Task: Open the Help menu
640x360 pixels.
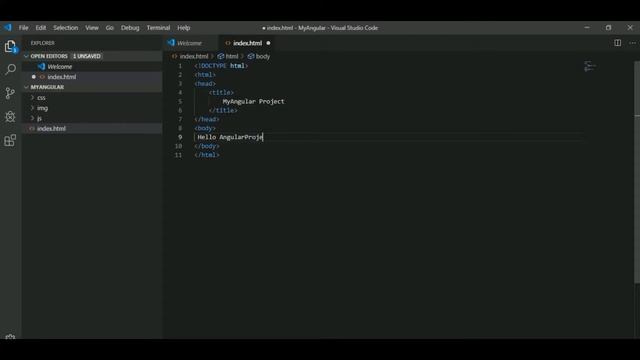Action: click(184, 28)
